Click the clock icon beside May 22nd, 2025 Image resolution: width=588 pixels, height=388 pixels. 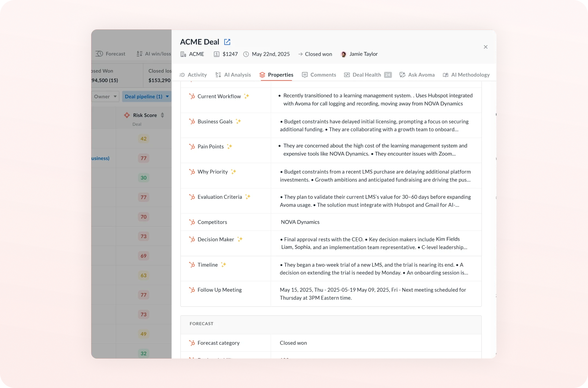coord(246,54)
